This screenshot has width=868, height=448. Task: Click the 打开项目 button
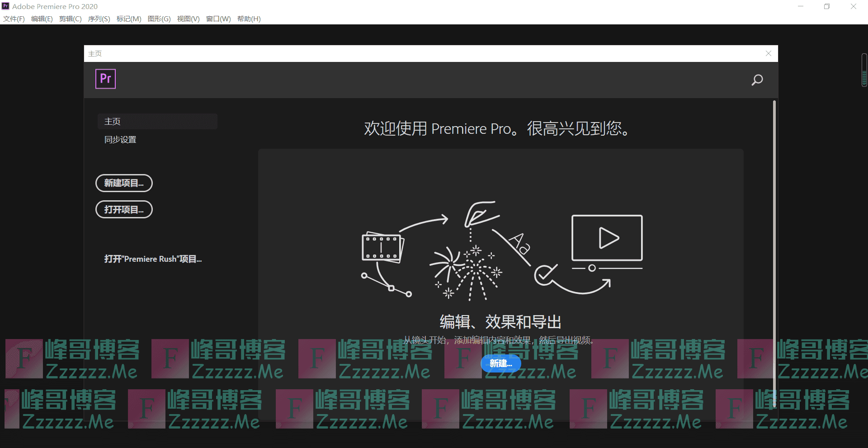click(124, 209)
